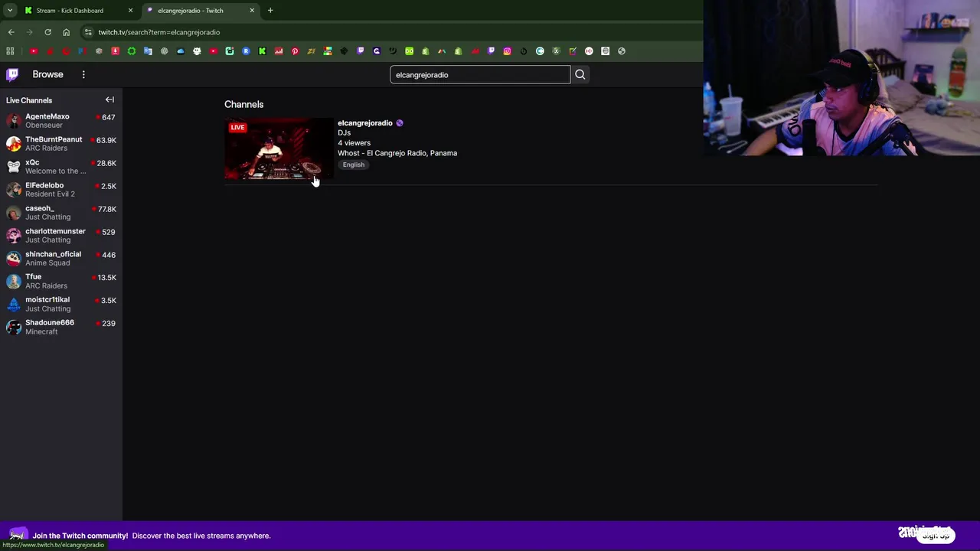Open Shadoune666 Minecraft stream
This screenshot has height=551, width=980.
[61, 327]
